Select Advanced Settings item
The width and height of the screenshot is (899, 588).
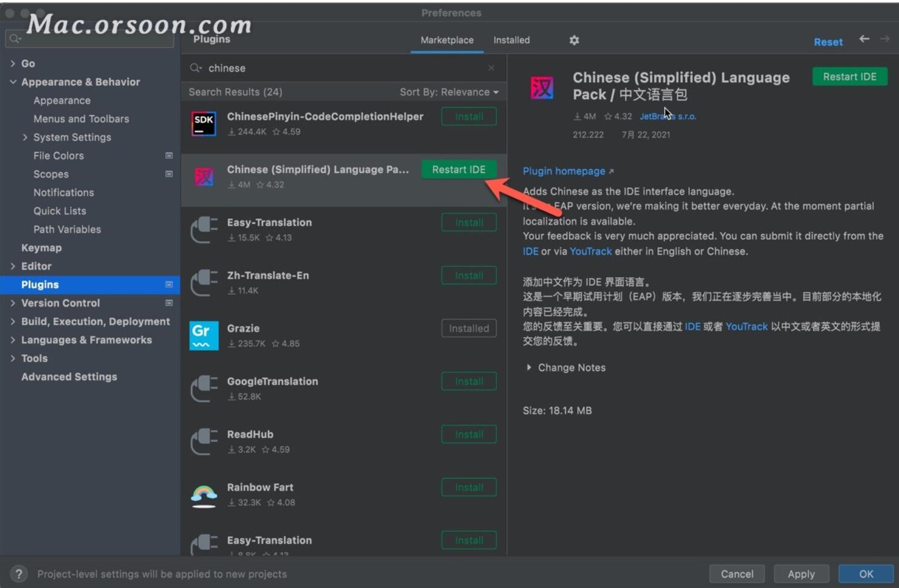pyautogui.click(x=69, y=376)
